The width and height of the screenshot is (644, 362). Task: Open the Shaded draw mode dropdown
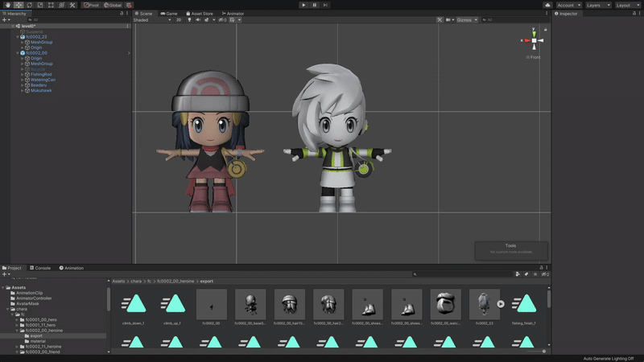[151, 19]
